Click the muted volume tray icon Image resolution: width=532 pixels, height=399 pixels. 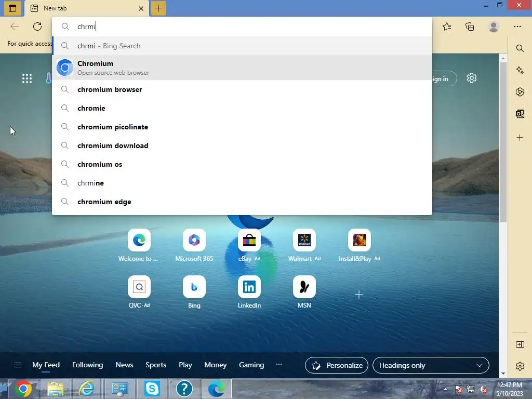coord(483,390)
